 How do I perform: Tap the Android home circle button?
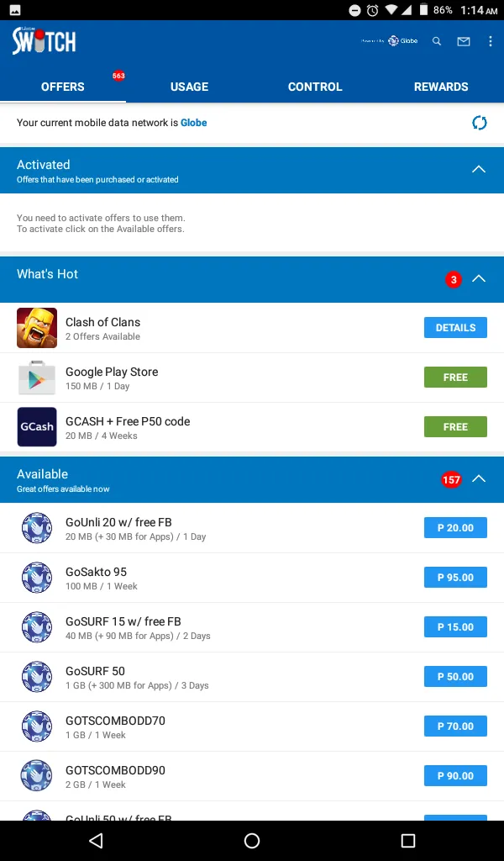point(252,840)
